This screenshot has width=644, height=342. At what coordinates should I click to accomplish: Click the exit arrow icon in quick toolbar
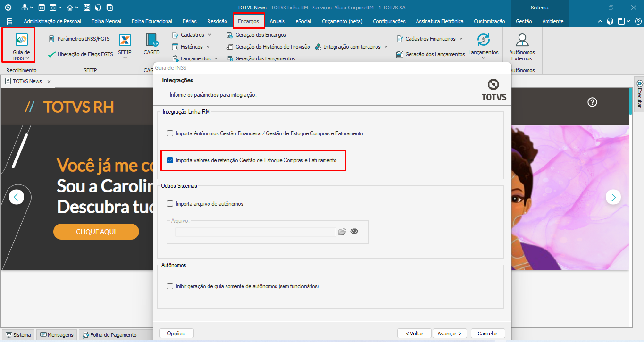(109, 8)
